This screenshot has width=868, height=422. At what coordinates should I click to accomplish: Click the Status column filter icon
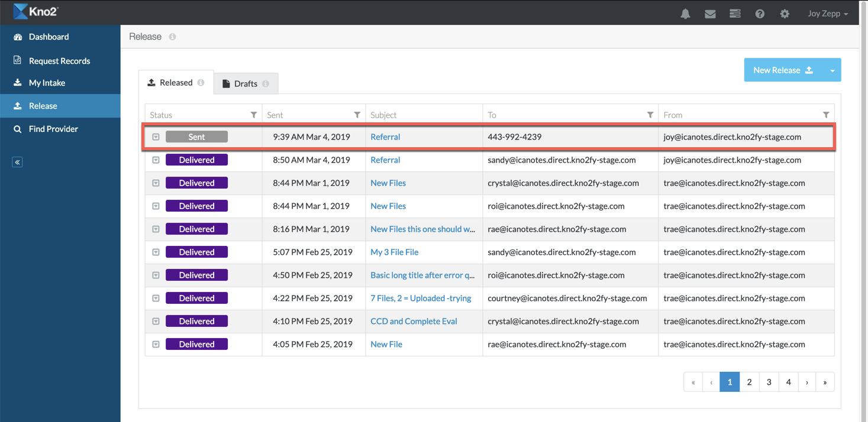pyautogui.click(x=254, y=115)
